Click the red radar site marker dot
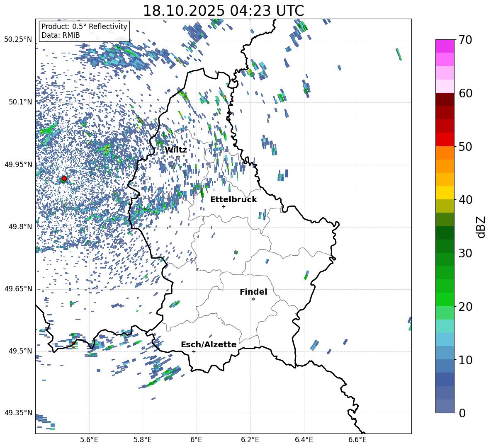Viewport: 491px width, 448px height. coord(64,179)
